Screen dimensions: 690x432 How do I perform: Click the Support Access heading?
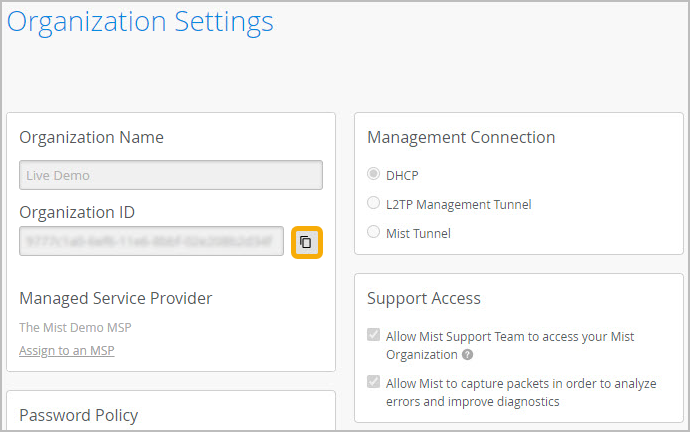point(424,298)
